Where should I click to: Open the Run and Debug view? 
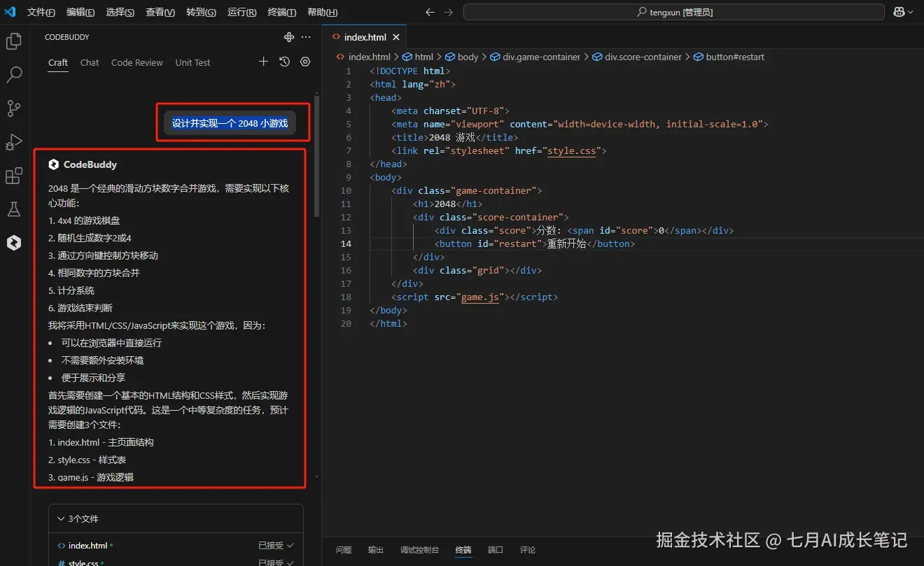pyautogui.click(x=14, y=142)
